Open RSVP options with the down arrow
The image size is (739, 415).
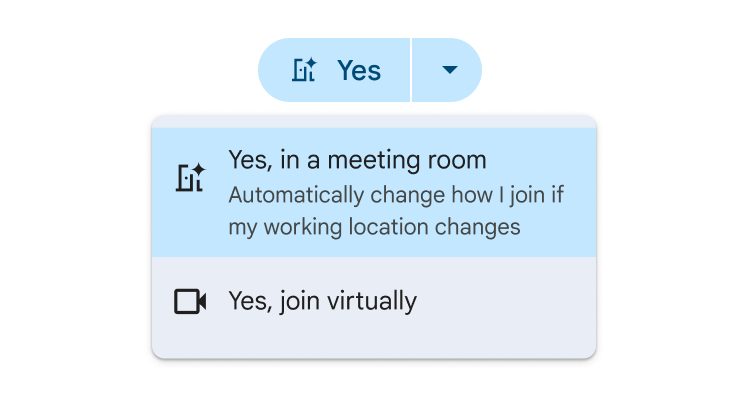[x=449, y=70]
